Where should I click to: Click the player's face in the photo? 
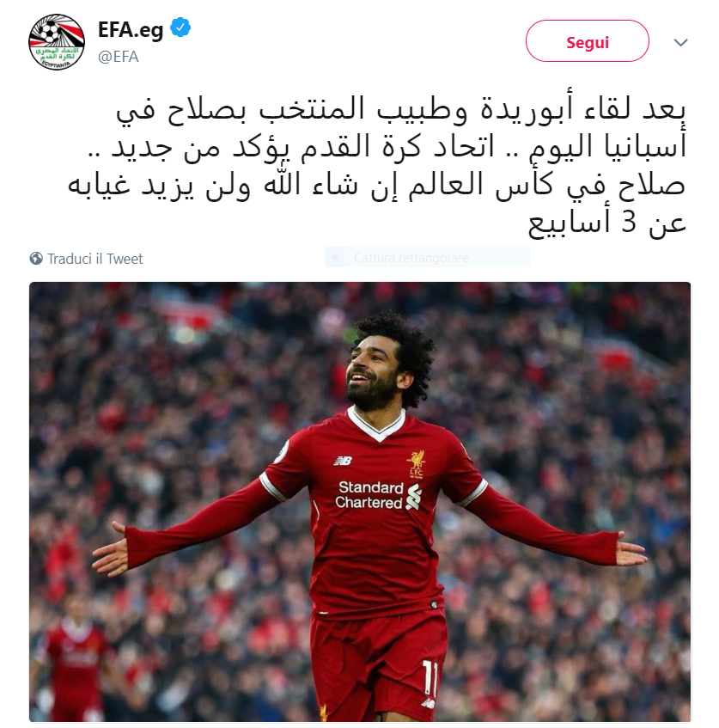[x=371, y=371]
